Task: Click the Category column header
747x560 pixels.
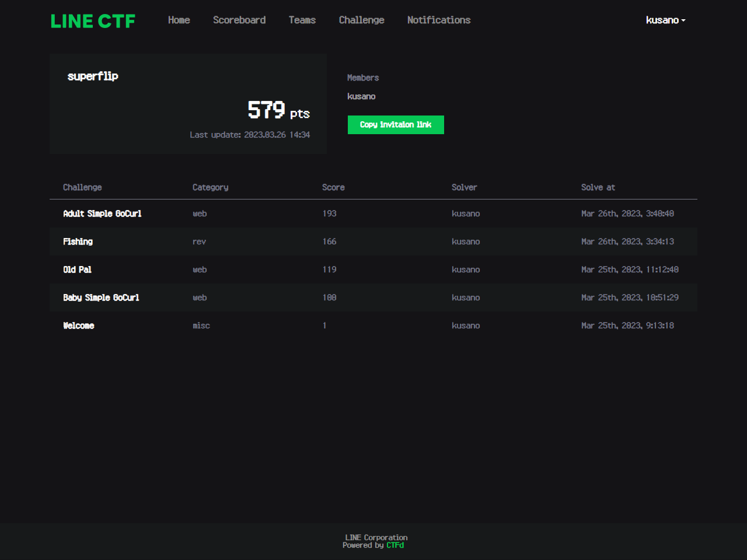Action: tap(210, 187)
